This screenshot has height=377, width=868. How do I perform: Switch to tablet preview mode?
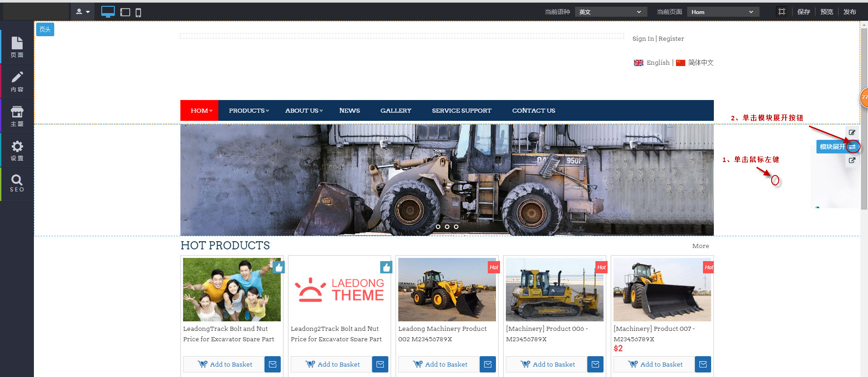(x=125, y=12)
